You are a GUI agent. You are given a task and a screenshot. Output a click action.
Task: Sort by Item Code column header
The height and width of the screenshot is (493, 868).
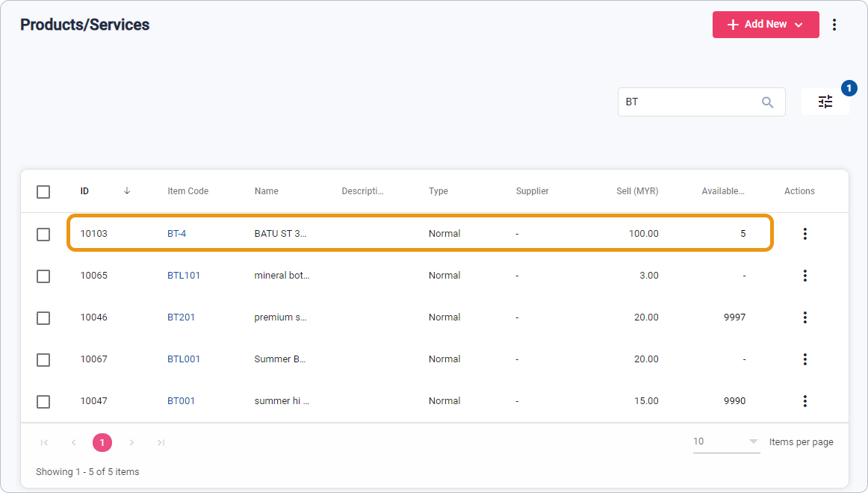(188, 191)
